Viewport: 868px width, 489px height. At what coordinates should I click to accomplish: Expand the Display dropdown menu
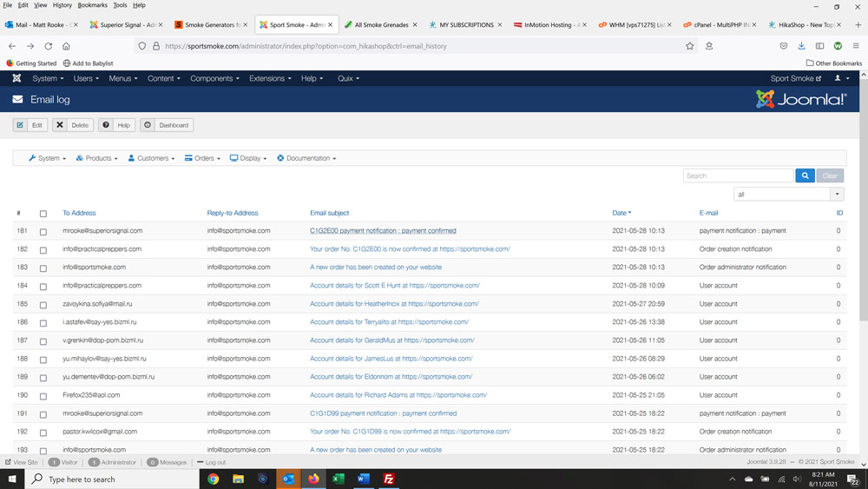click(248, 158)
